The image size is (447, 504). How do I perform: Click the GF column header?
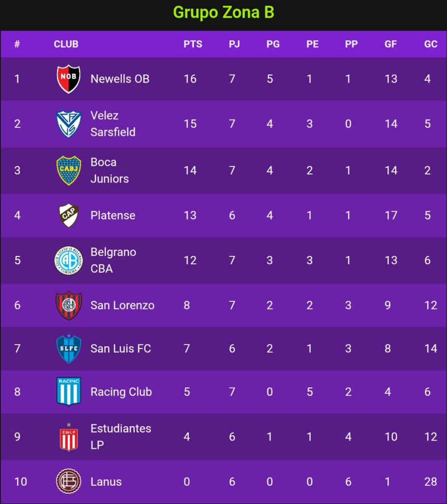tap(390, 44)
